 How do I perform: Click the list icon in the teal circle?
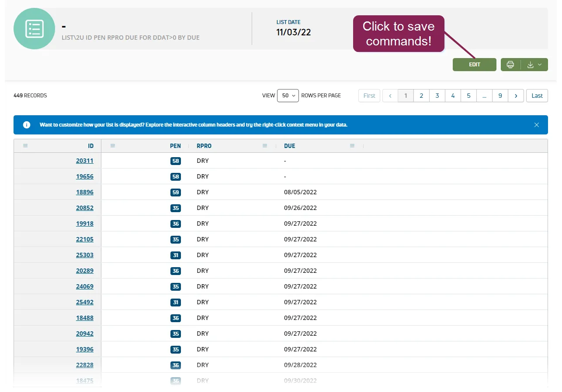(x=34, y=28)
